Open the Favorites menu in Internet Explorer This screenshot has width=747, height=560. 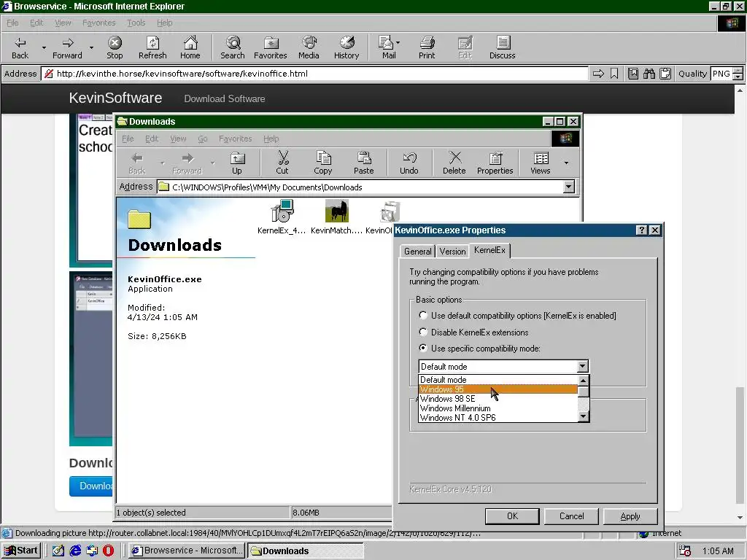(x=98, y=23)
